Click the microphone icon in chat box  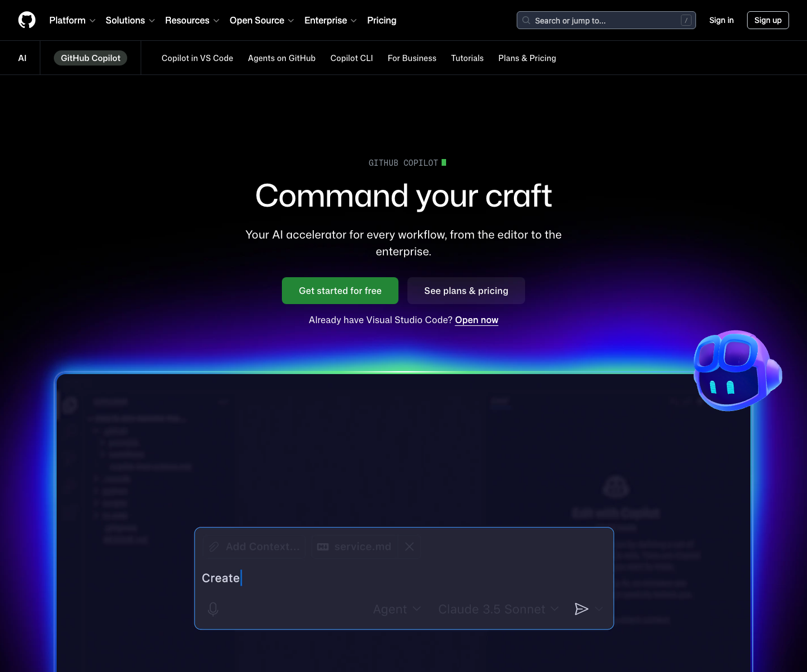click(x=213, y=609)
